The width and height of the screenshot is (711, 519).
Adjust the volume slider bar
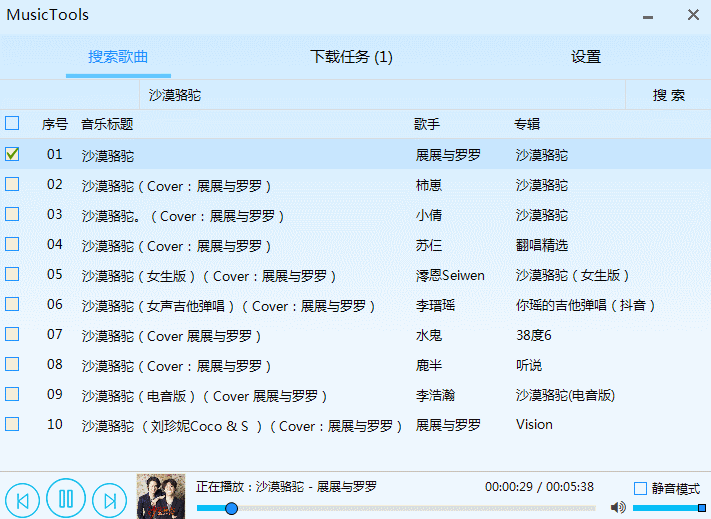[668, 508]
